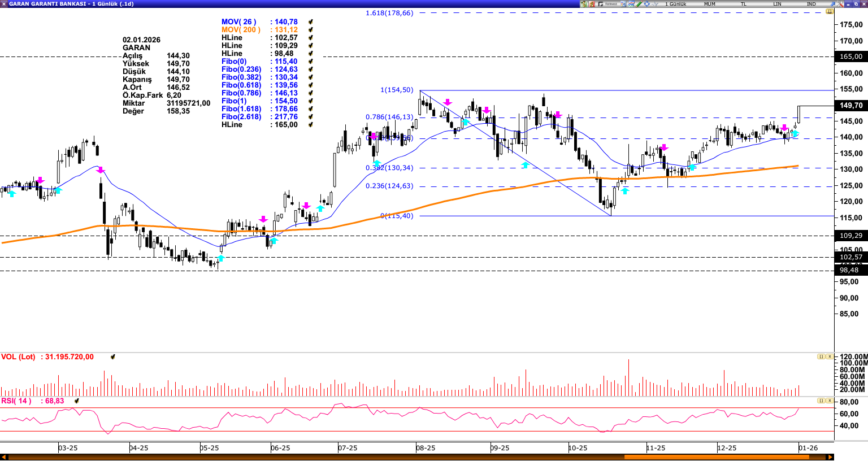The width and height of the screenshot is (868, 461).
Task: Toggle the HLine 165,00 checkmark
Action: (311, 125)
